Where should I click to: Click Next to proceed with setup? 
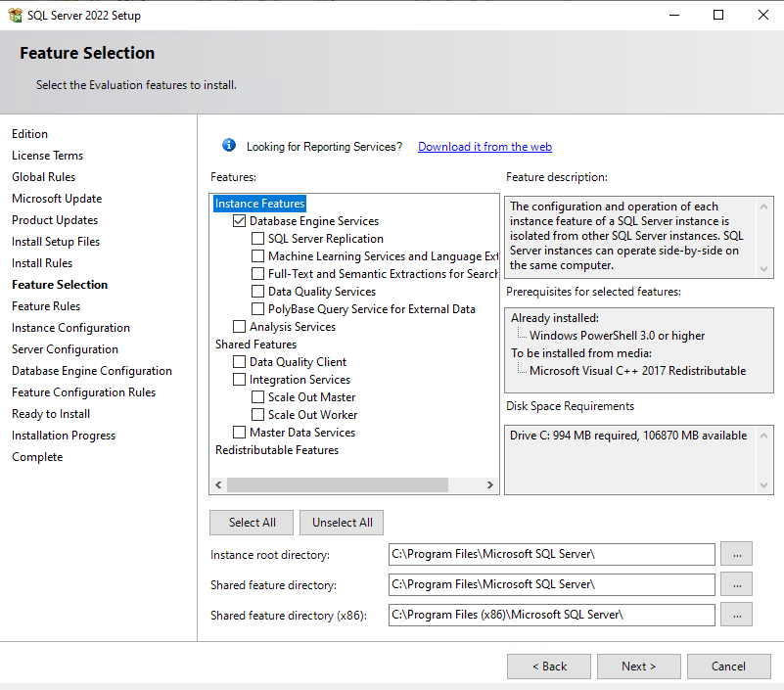click(x=638, y=666)
